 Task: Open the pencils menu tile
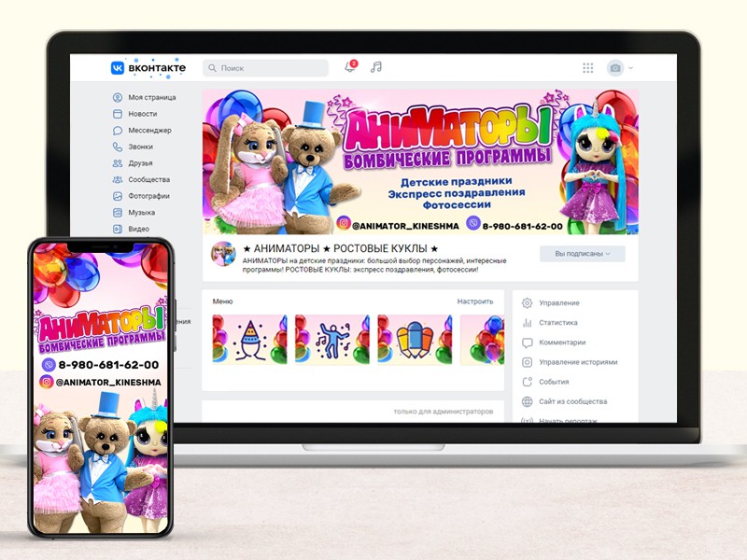(415, 340)
